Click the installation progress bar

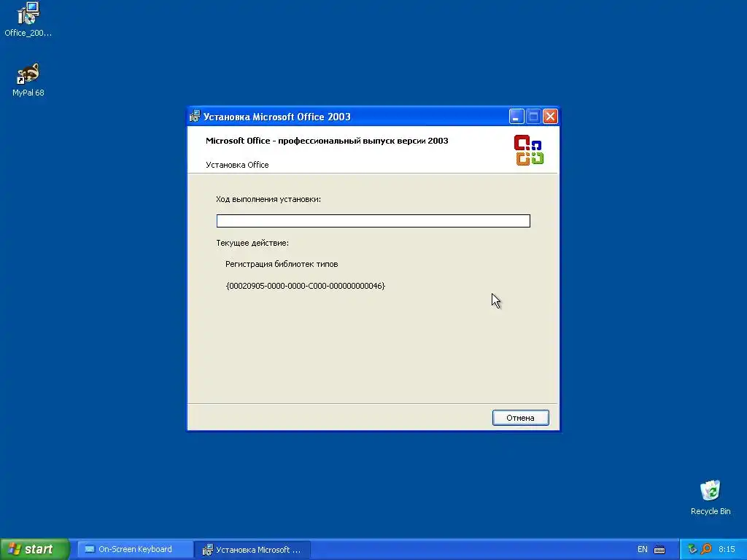point(373,221)
